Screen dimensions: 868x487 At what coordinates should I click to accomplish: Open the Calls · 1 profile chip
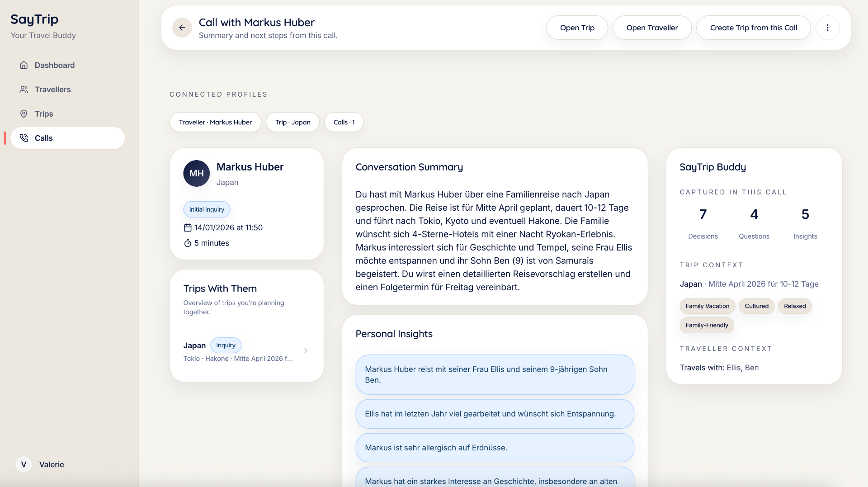[x=344, y=122]
